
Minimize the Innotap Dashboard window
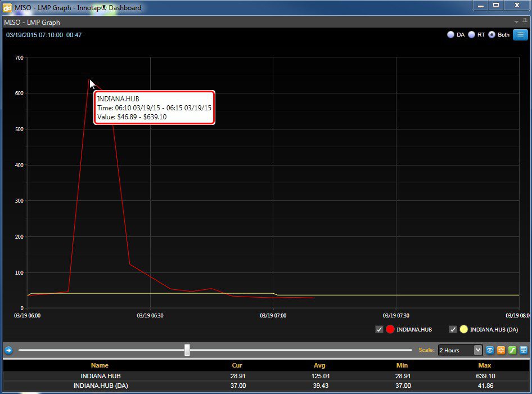pyautogui.click(x=480, y=6)
